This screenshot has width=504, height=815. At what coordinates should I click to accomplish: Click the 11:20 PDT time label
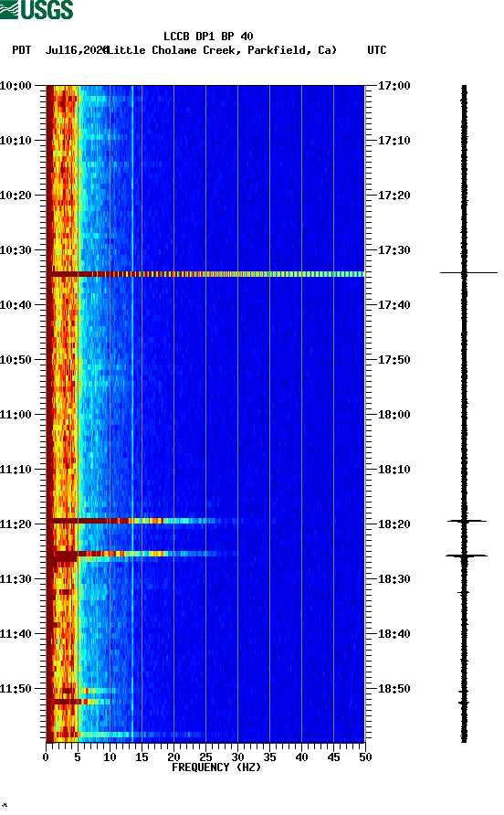pos(16,524)
